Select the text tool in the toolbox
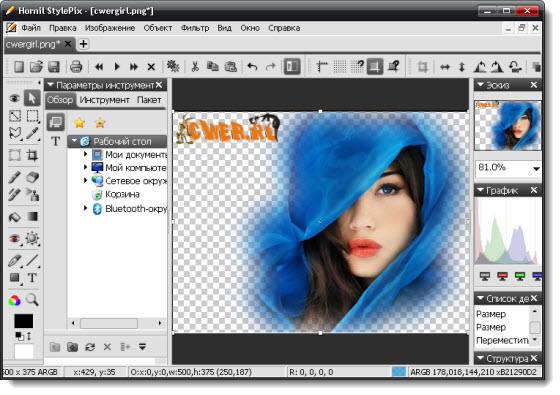This screenshot has width=560, height=395. click(32, 278)
